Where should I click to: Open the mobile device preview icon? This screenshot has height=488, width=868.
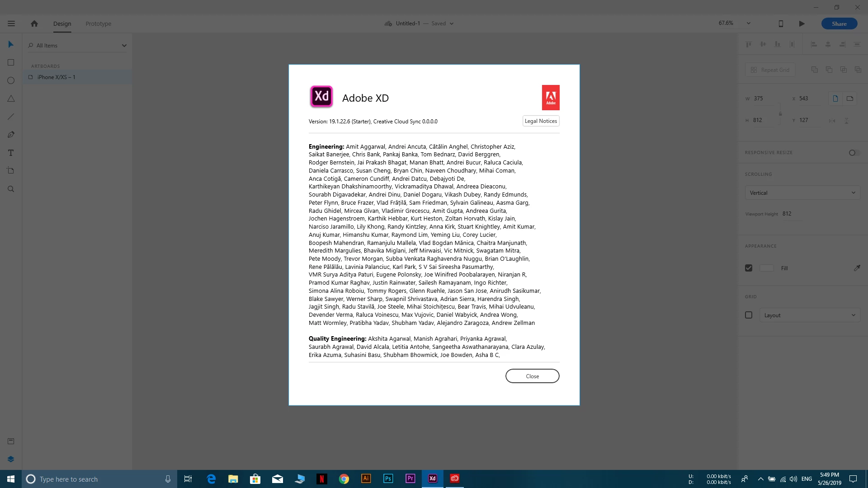tap(781, 23)
